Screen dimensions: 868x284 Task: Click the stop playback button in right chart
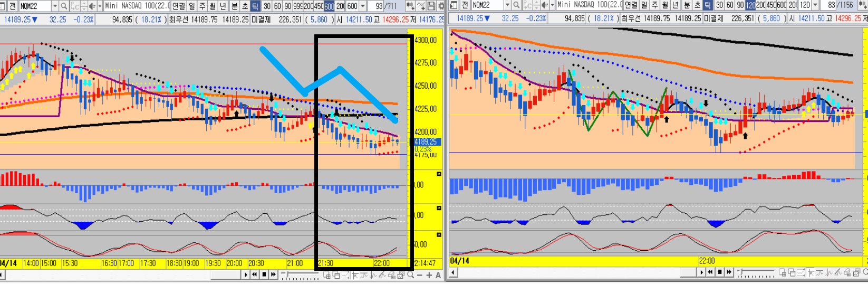[x=720, y=272]
